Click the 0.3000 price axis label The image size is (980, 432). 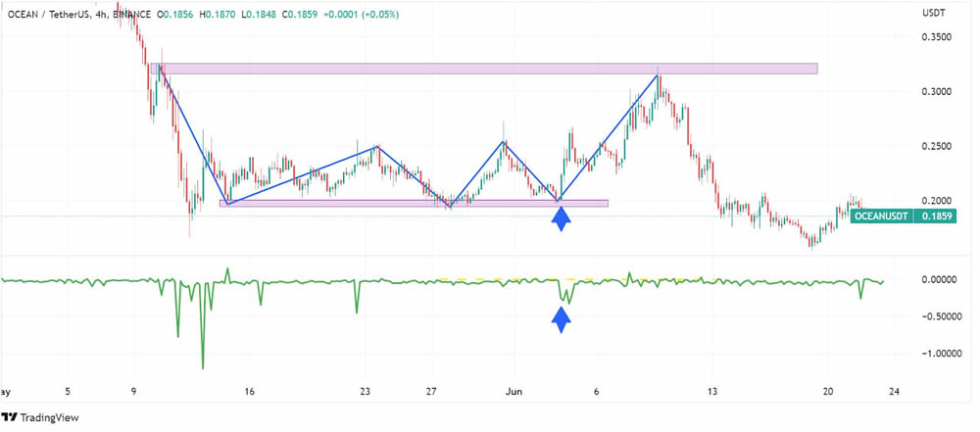click(938, 92)
